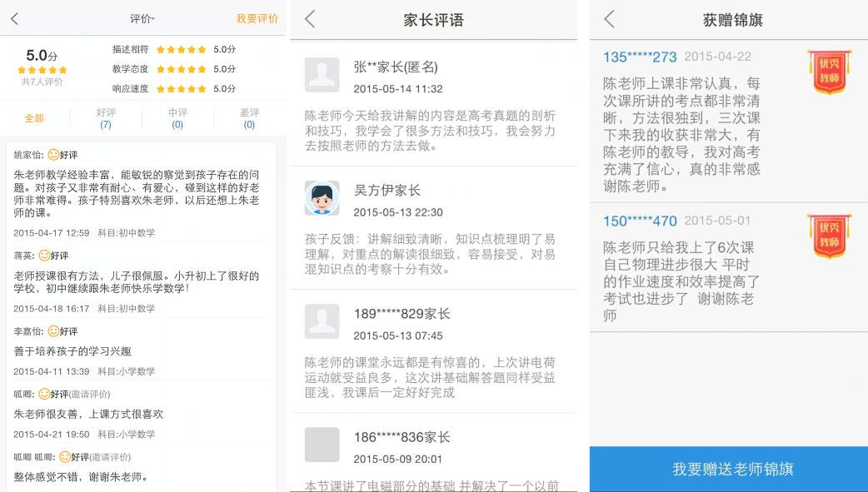Tap back arrow on 获赠锦旗 screen
This screenshot has width=868, height=492.
tap(609, 19)
